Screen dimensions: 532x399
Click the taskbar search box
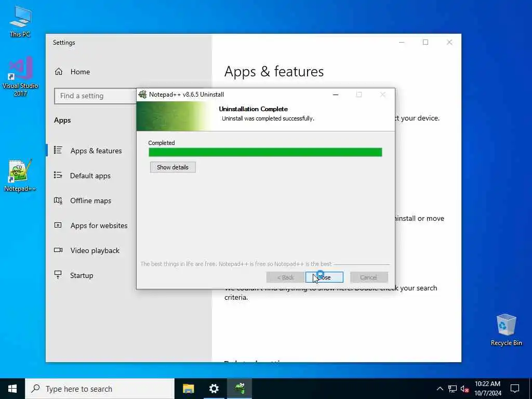click(x=100, y=389)
